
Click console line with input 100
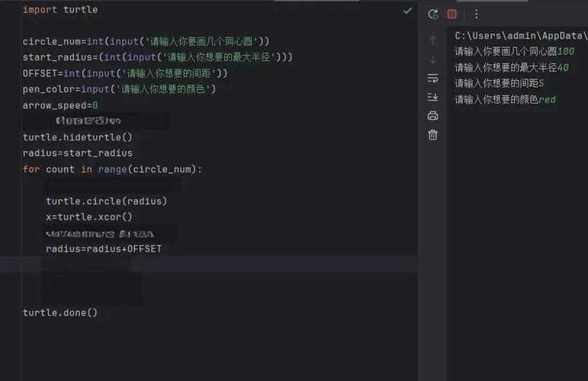click(x=515, y=51)
